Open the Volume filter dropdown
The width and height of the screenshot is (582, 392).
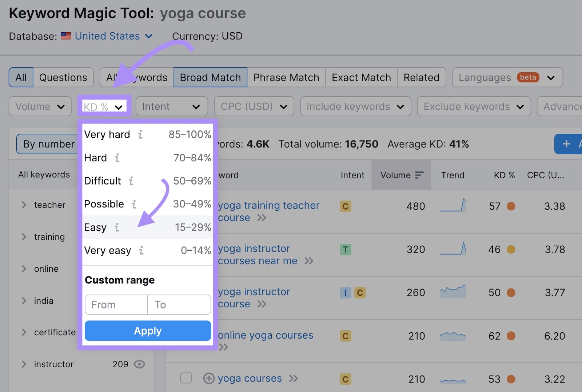pos(40,106)
